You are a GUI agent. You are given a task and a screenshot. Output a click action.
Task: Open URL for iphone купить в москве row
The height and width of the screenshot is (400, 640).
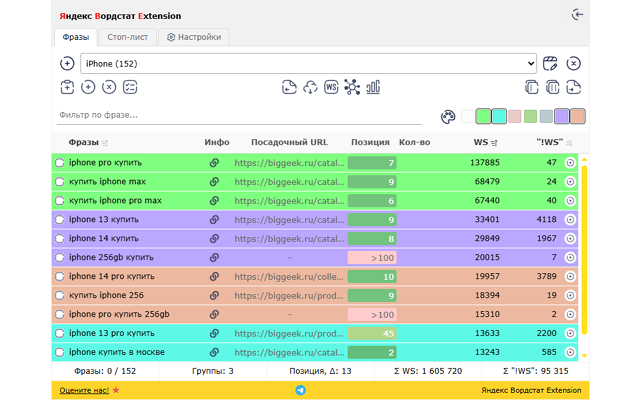[289, 352]
